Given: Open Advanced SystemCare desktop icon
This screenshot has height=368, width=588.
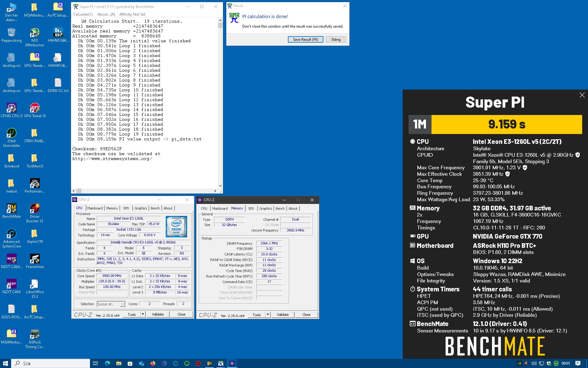Looking at the screenshot, I should (12, 239).
